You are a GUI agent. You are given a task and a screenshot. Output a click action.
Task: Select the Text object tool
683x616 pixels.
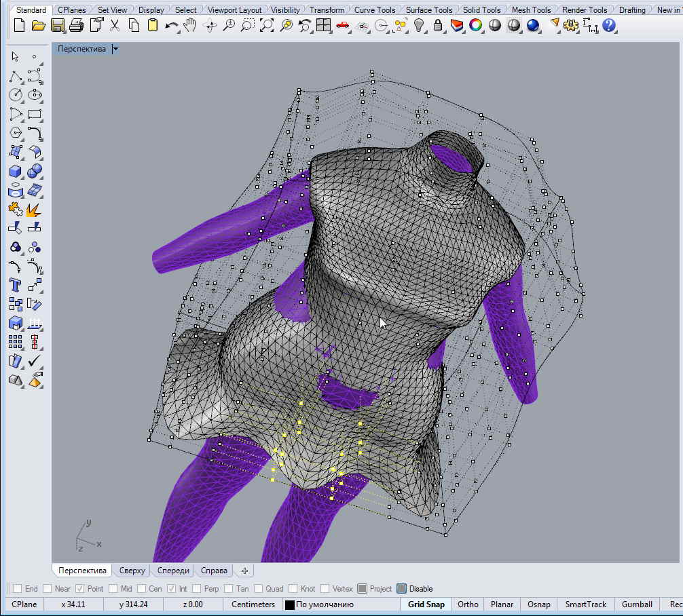16,284
